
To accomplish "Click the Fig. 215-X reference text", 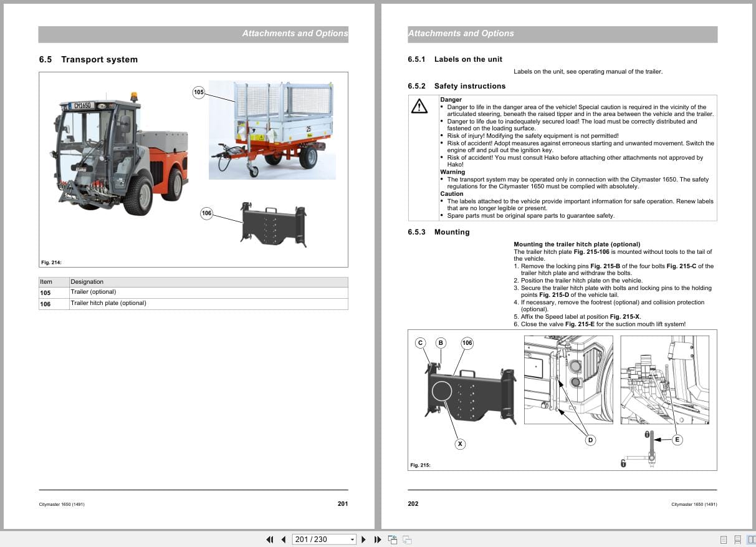I will coord(623,317).
